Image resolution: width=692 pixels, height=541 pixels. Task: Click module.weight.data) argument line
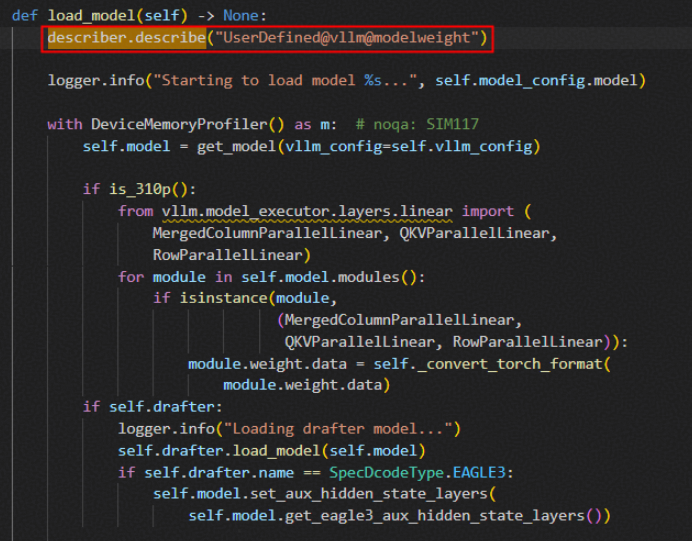tap(307, 385)
